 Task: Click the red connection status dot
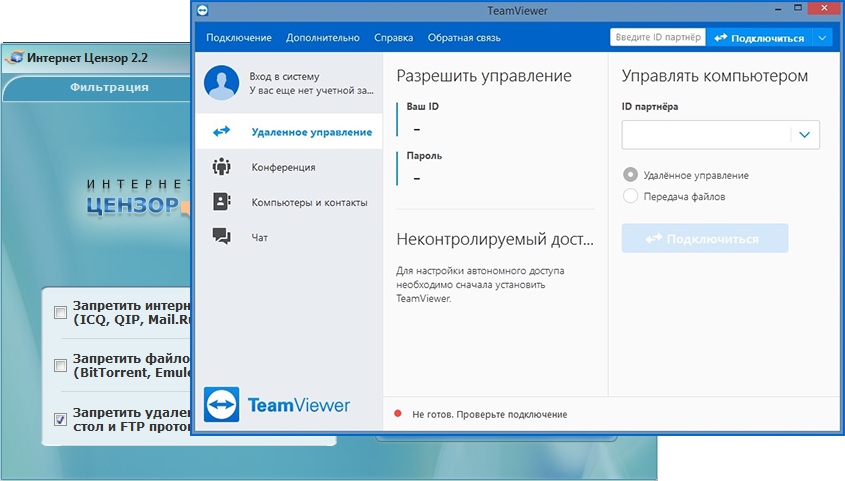click(398, 414)
